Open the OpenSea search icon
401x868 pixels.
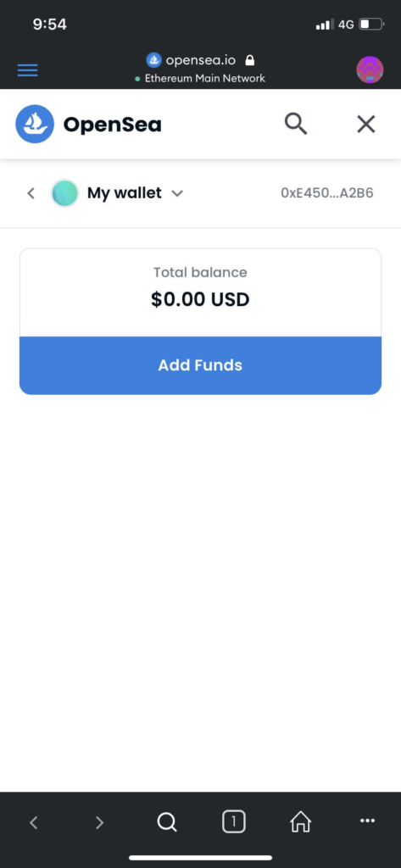click(296, 124)
